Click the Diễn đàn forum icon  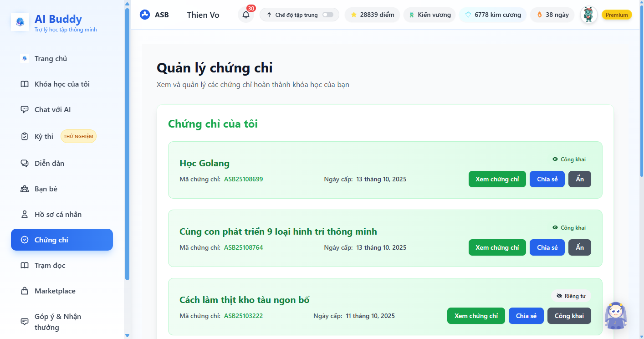25,164
